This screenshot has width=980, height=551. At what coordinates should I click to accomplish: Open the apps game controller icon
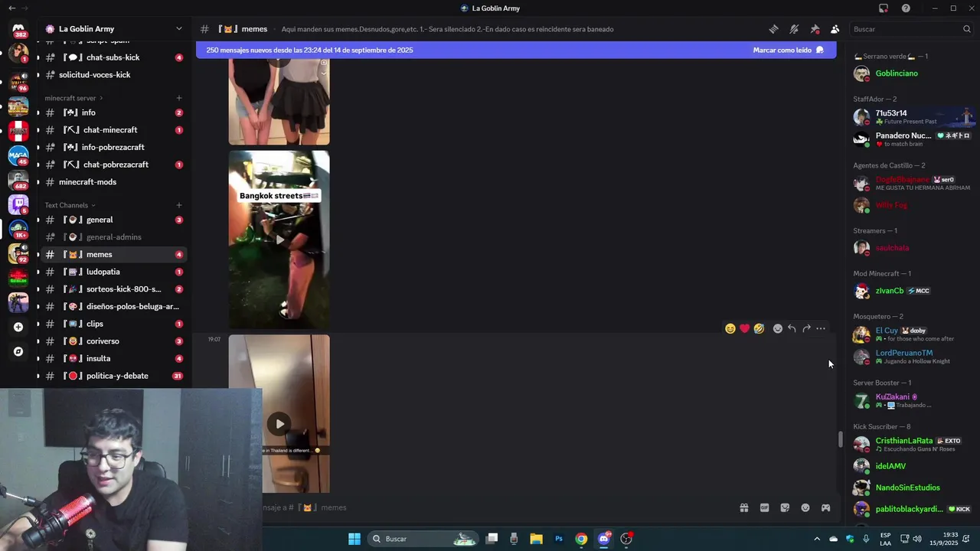[x=825, y=507]
